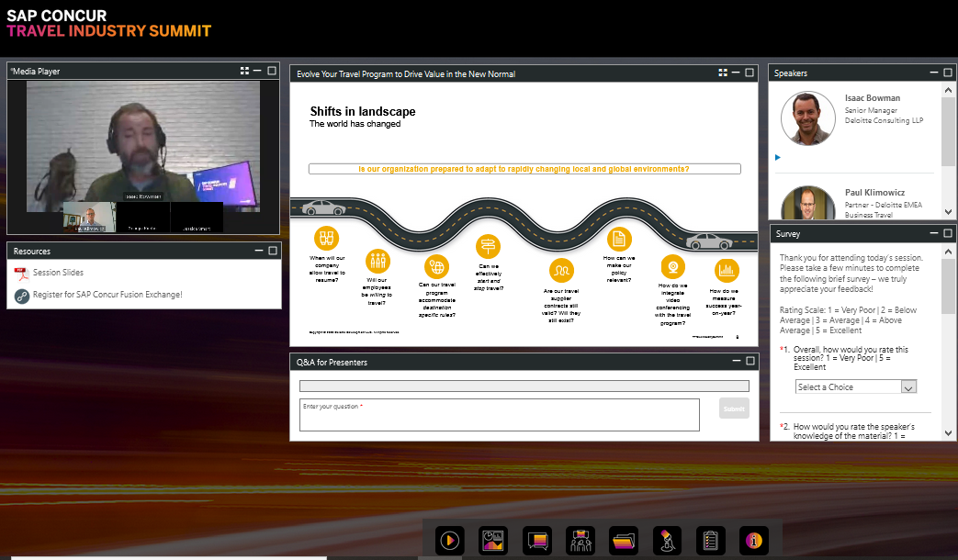Open the audience group dock icon

tap(580, 541)
